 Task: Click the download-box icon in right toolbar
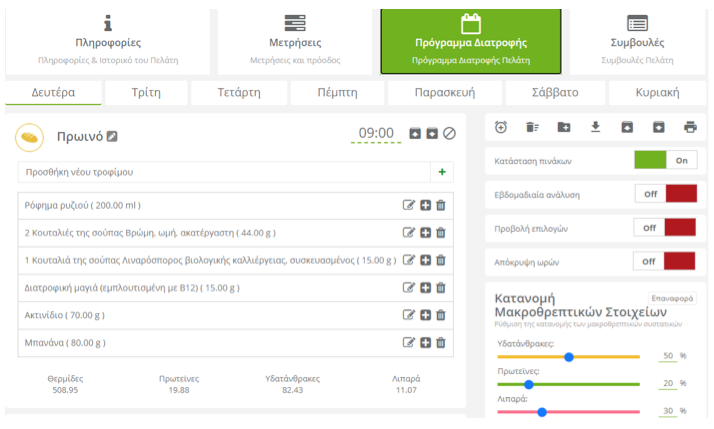click(658, 127)
